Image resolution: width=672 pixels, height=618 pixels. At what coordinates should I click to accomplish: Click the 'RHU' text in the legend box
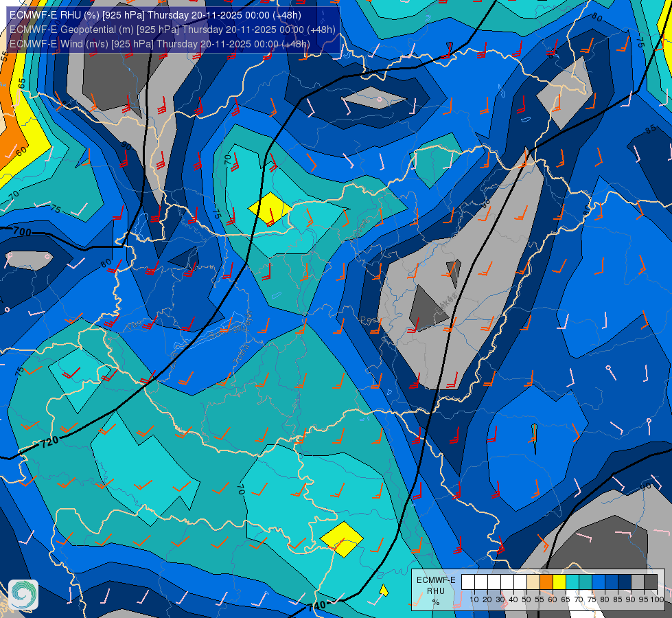tap(436, 591)
